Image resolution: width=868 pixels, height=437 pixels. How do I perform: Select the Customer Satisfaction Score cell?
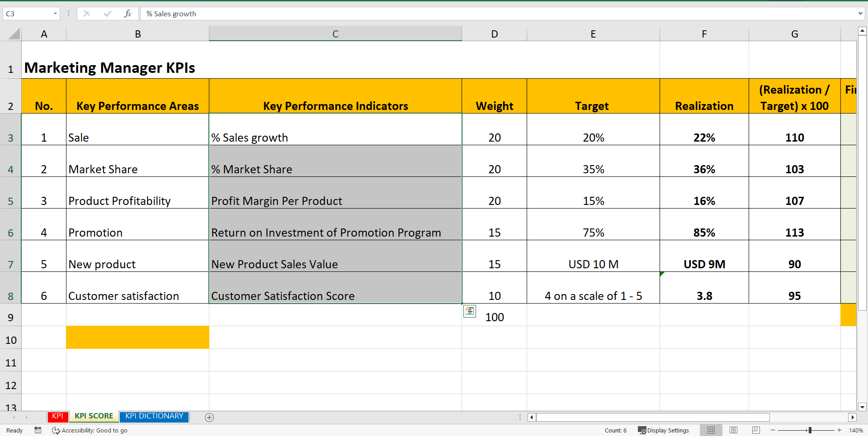335,288
